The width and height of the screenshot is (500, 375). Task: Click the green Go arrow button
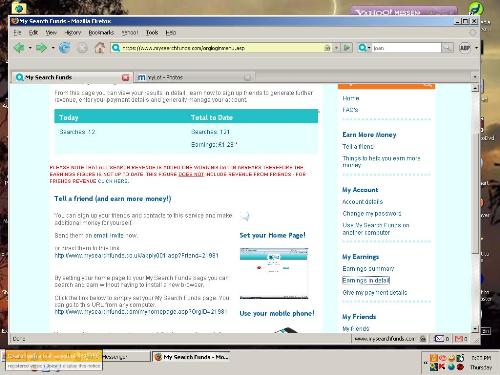(x=347, y=48)
